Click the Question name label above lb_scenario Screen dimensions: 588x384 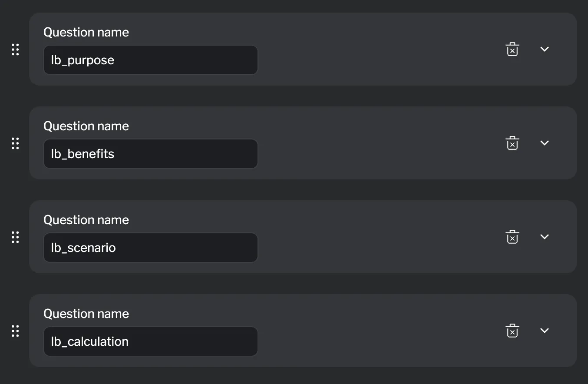click(x=86, y=220)
